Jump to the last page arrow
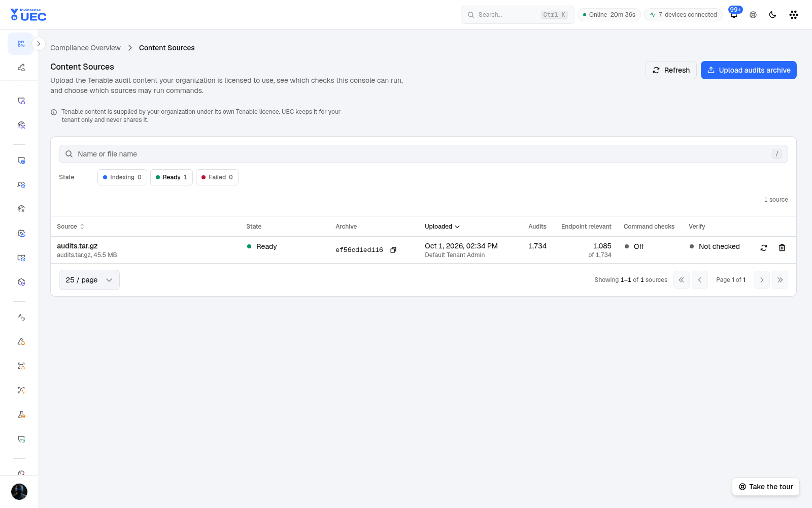Viewport: 812px width, 508px height. (x=780, y=280)
